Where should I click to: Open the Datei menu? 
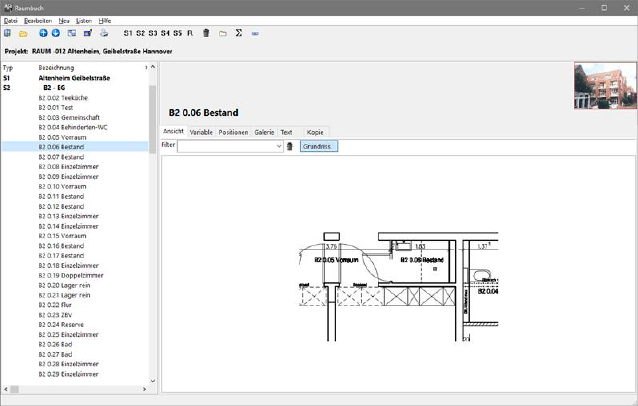pos(11,20)
